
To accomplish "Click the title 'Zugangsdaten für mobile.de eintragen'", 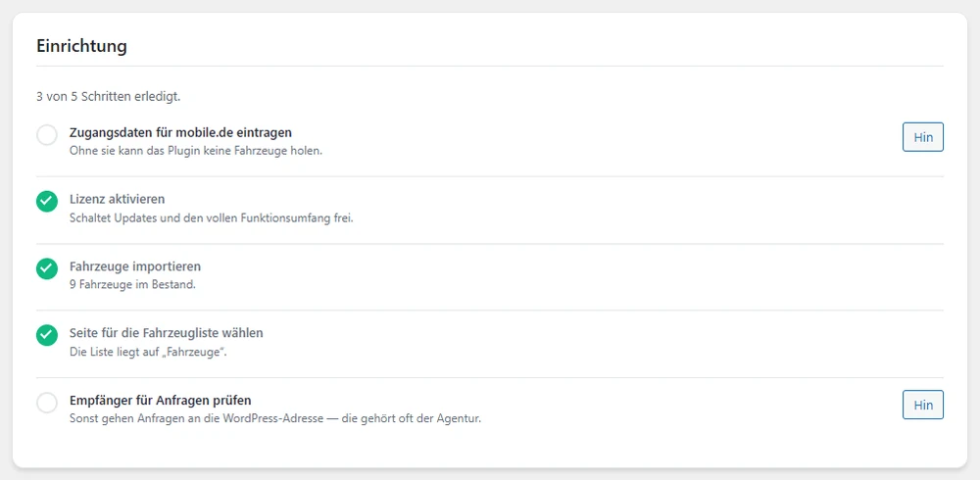I will [x=180, y=132].
